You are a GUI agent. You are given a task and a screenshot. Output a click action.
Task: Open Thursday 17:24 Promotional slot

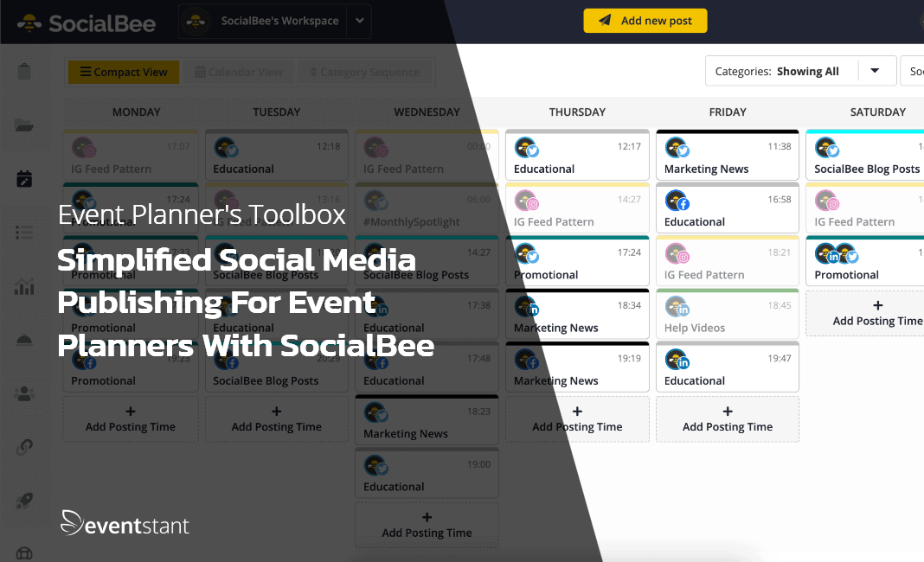click(577, 262)
